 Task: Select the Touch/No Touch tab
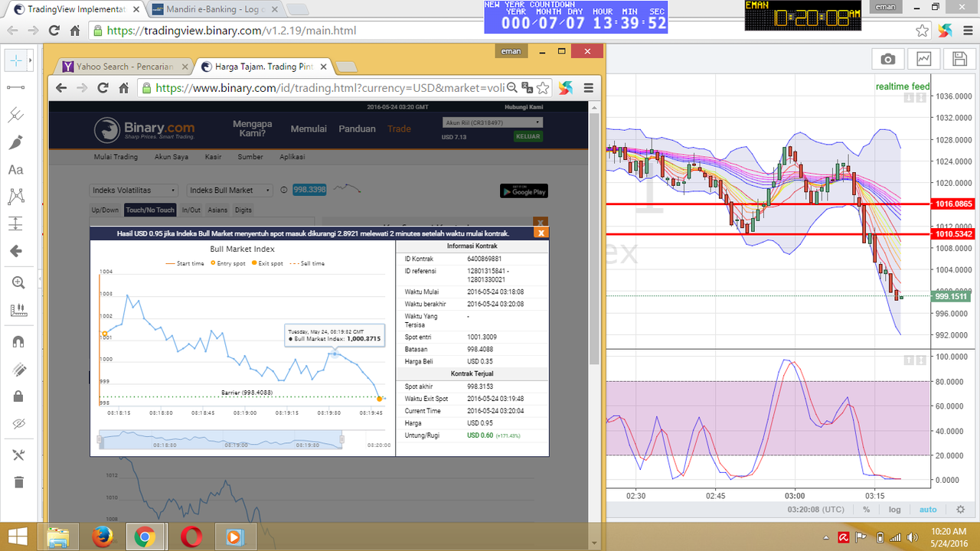[x=150, y=210]
